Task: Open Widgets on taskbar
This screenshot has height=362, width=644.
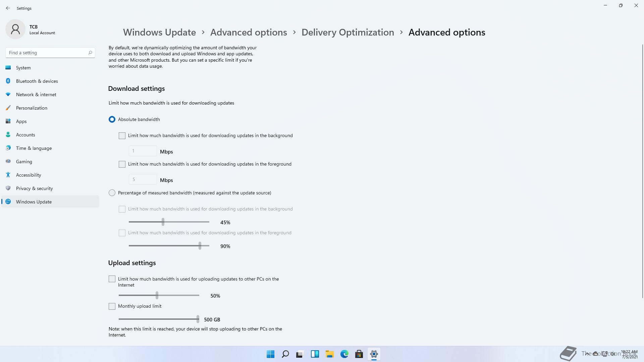Action: tap(315, 354)
